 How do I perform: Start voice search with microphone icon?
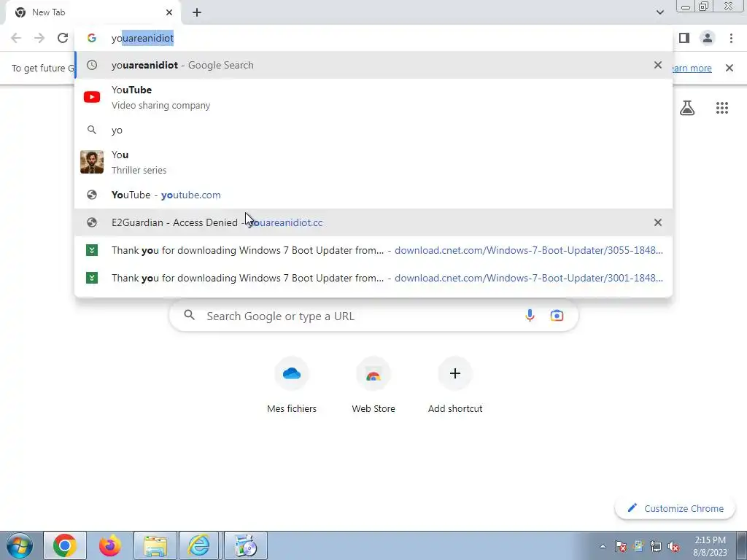530,316
